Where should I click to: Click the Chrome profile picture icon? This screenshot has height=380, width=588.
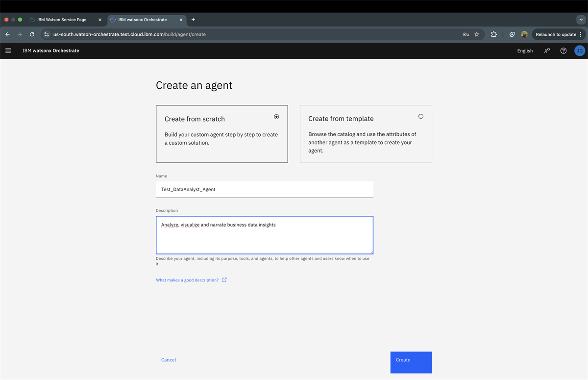point(524,34)
